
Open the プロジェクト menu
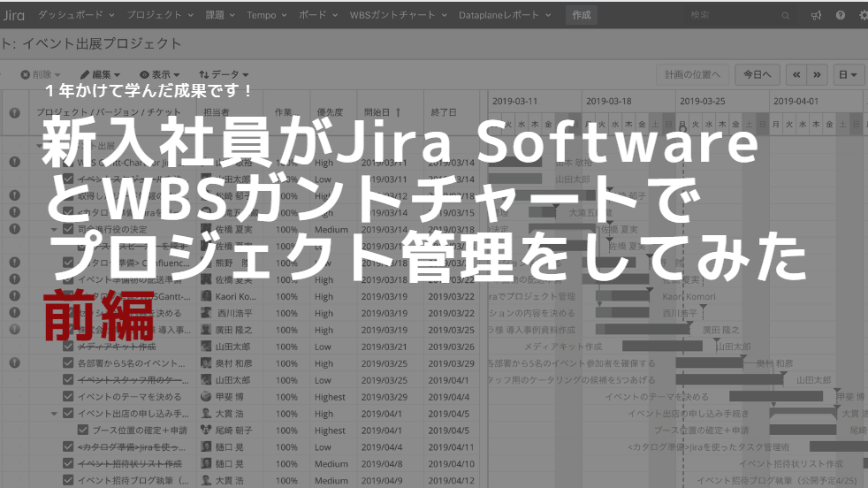[160, 15]
